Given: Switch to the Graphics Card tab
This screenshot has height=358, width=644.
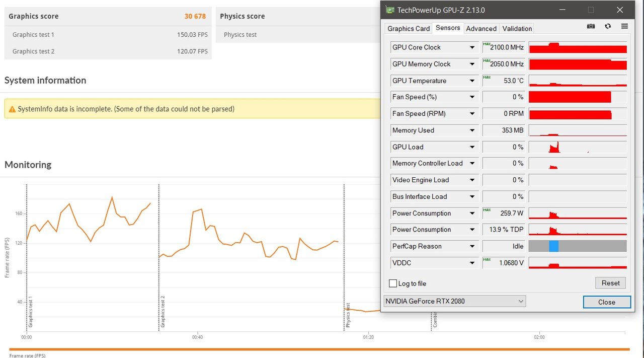Looking at the screenshot, I should click(409, 29).
